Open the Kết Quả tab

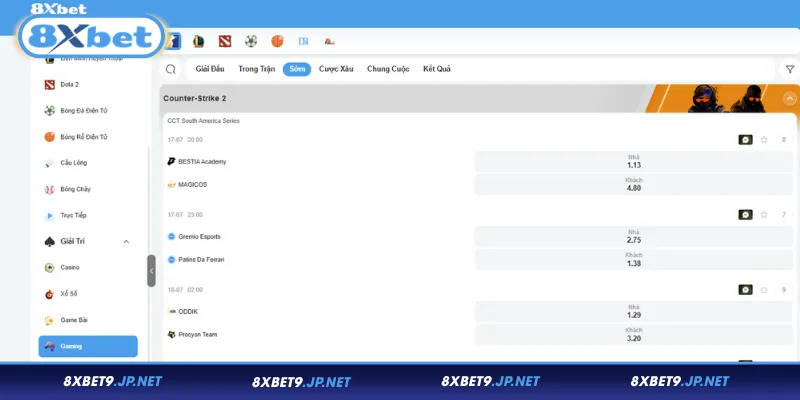(437, 69)
